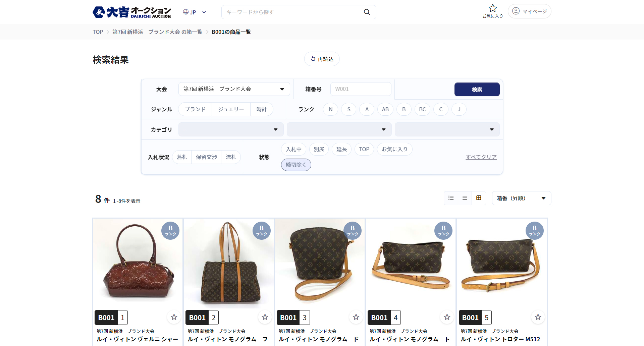Image resolution: width=644 pixels, height=346 pixels.
Task: Toggle rank N filter
Action: 331,109
